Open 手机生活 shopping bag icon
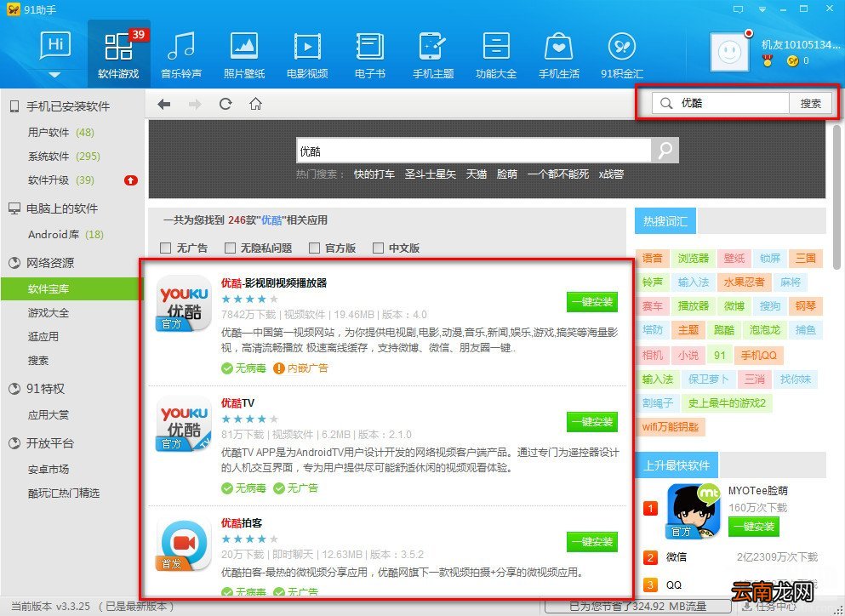The width and height of the screenshot is (845, 616). 559,46
